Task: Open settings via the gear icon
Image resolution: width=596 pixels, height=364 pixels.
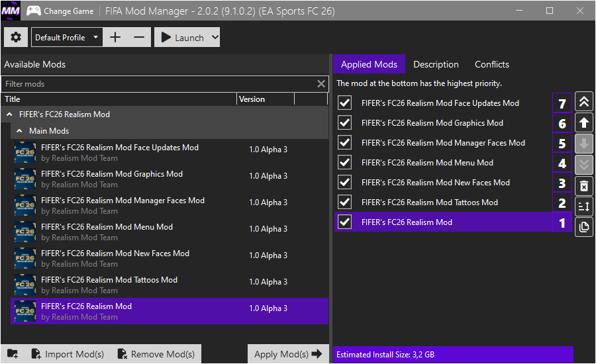Action: 16,38
